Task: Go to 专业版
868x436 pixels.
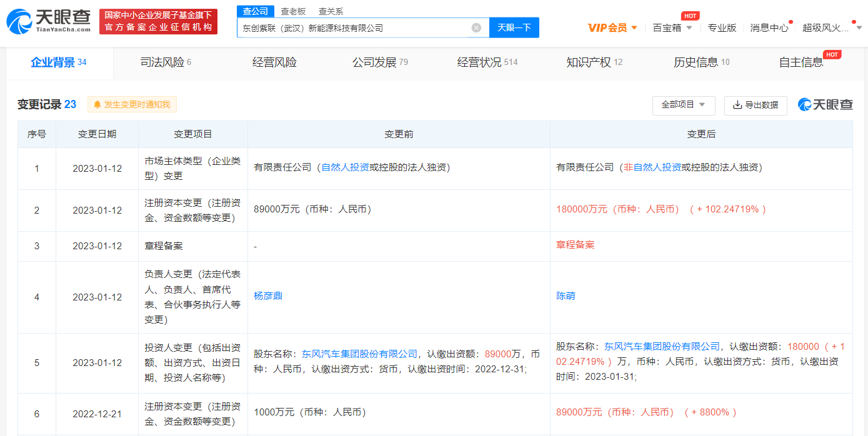Action: pyautogui.click(x=722, y=27)
